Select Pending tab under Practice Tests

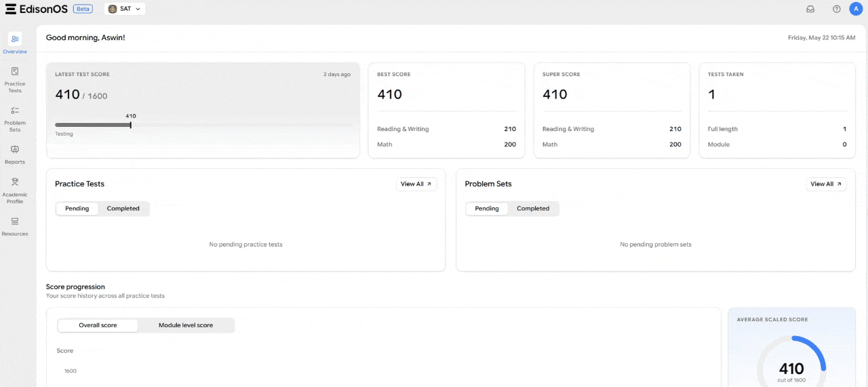tap(77, 208)
